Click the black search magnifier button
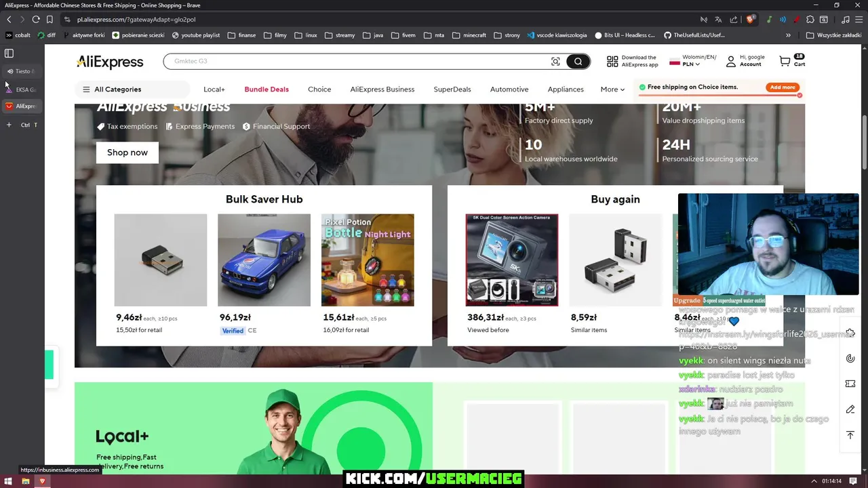Viewport: 868px width, 488px height. [578, 62]
